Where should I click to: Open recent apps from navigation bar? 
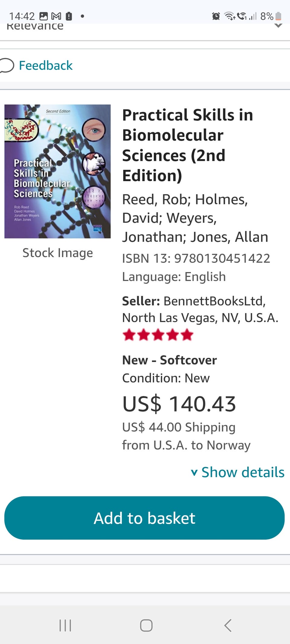(x=65, y=625)
